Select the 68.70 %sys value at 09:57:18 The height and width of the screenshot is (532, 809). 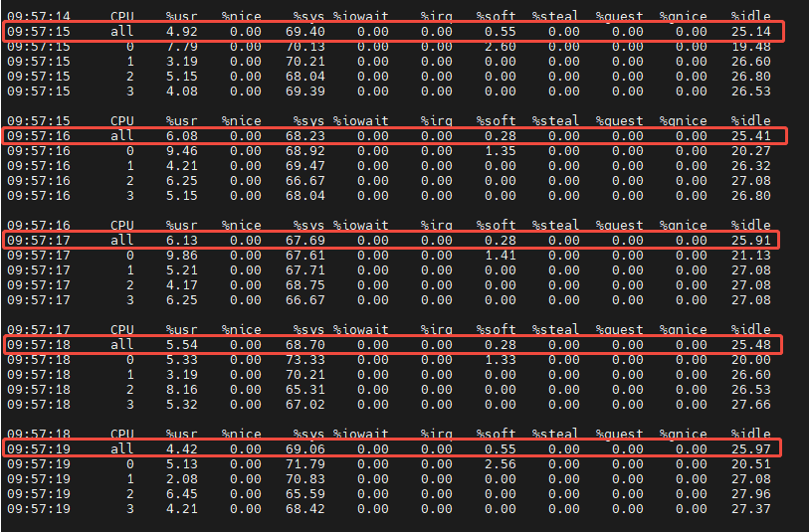tap(304, 345)
